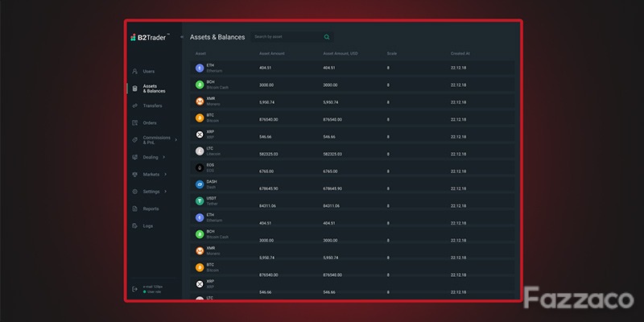Click the Users person icon in sidebar
The image size is (644, 322).
(134, 72)
